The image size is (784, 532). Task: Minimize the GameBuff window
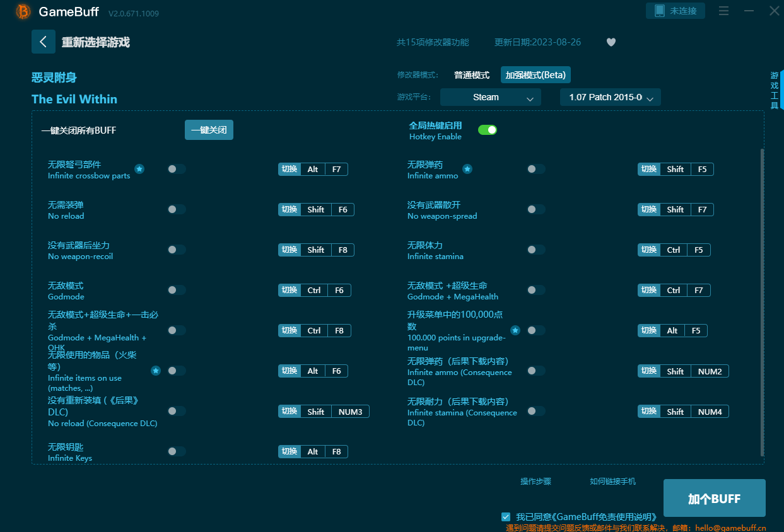point(749,11)
